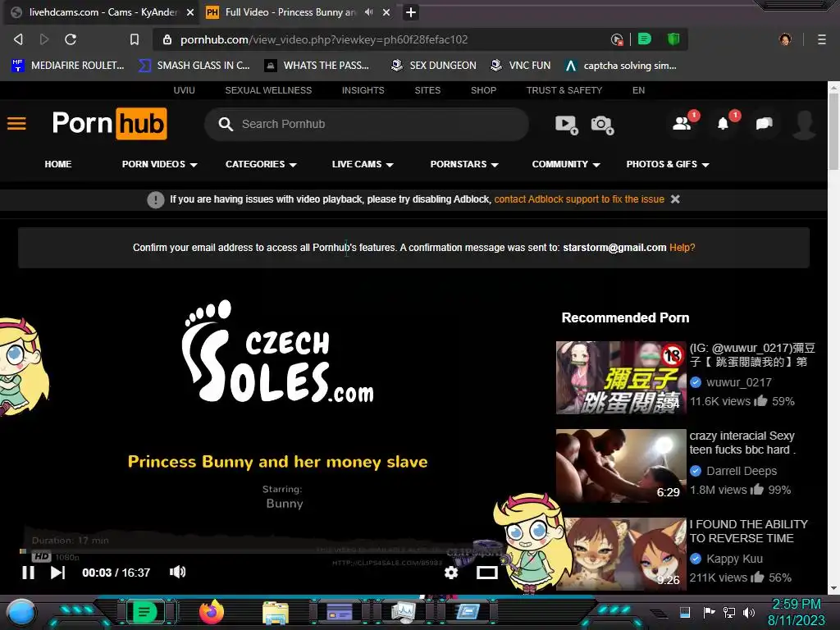Expand the CATEGORIES dropdown

(x=261, y=164)
